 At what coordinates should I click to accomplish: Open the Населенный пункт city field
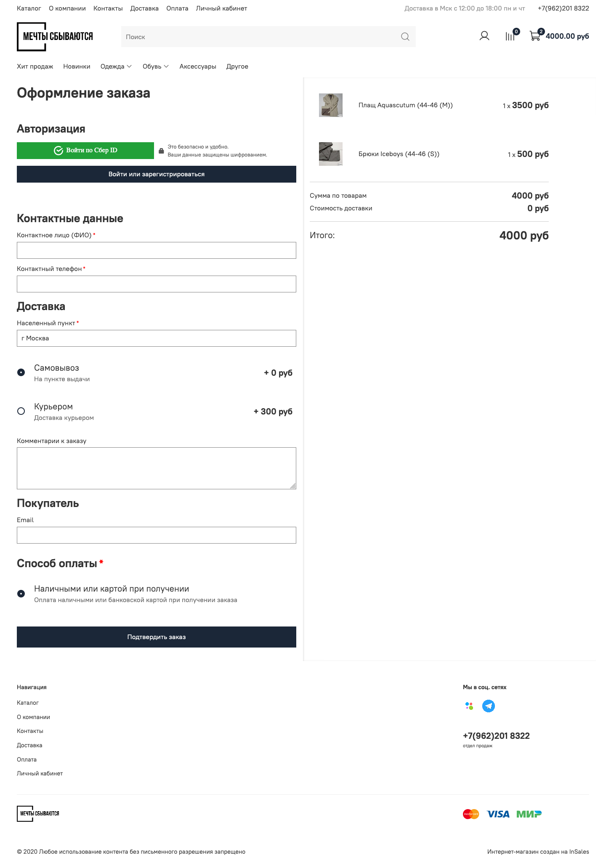coord(156,338)
